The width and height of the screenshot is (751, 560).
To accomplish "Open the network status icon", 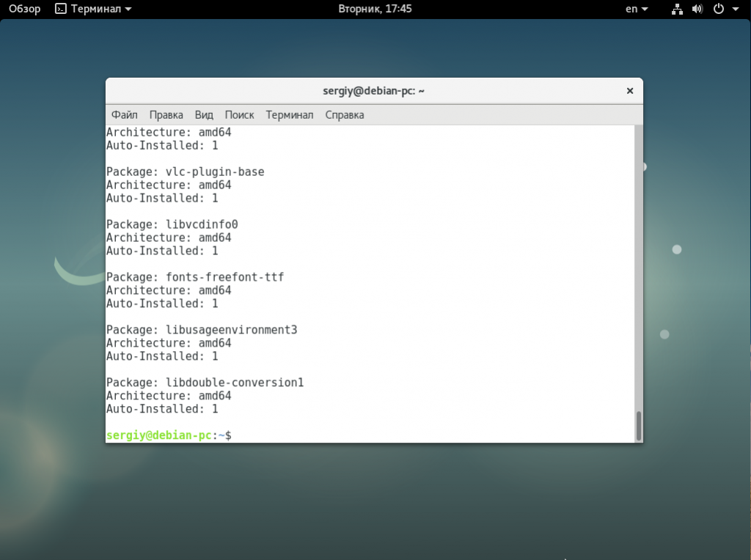I will [x=677, y=9].
